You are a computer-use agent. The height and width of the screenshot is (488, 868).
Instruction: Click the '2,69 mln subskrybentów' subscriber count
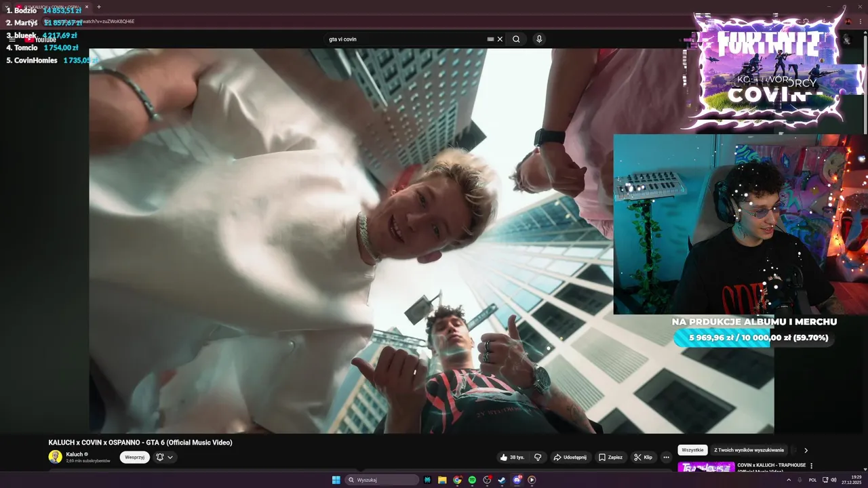coord(88,461)
